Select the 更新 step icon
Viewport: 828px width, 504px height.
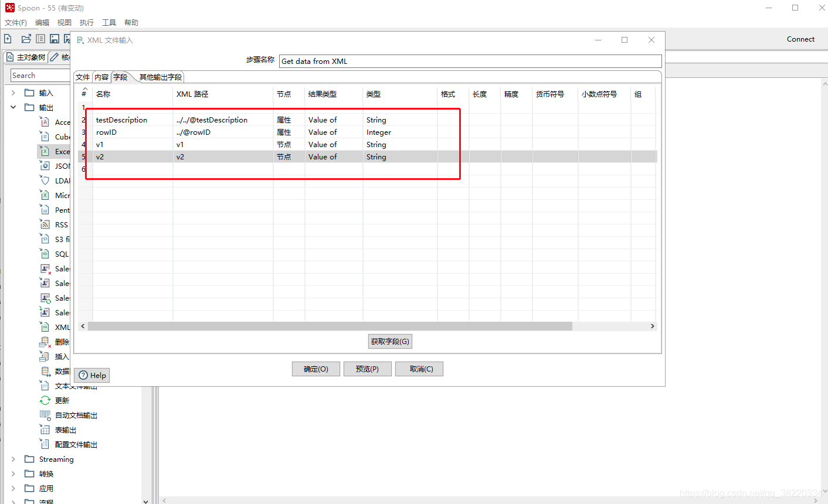click(x=45, y=400)
